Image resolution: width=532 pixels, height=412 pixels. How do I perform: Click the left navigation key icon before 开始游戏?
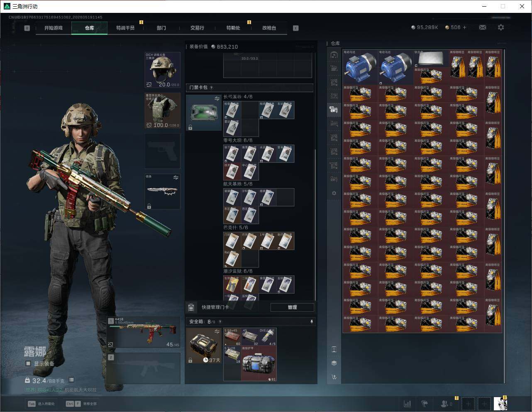27,28
